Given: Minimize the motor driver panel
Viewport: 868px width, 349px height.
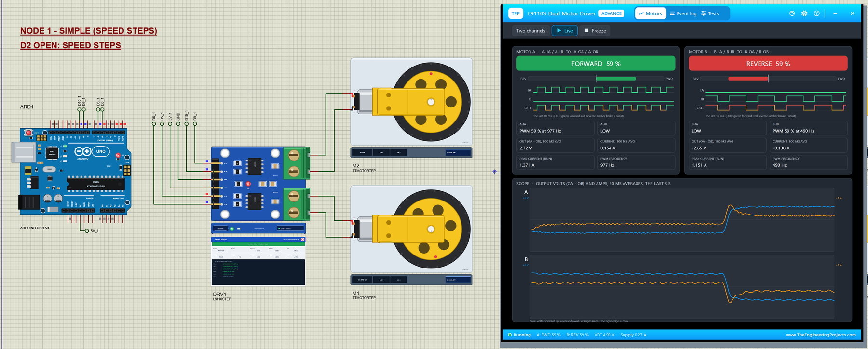Looking at the screenshot, I should coord(835,13).
